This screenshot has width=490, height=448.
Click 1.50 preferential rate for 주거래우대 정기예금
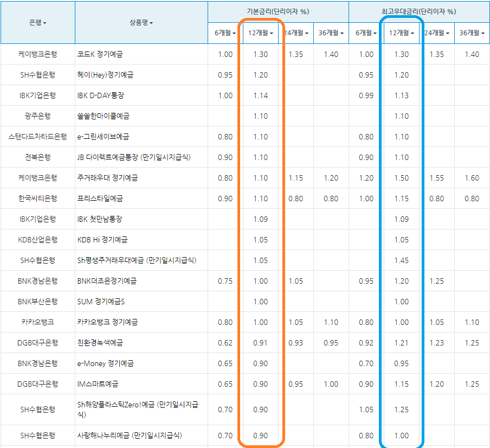pos(402,178)
